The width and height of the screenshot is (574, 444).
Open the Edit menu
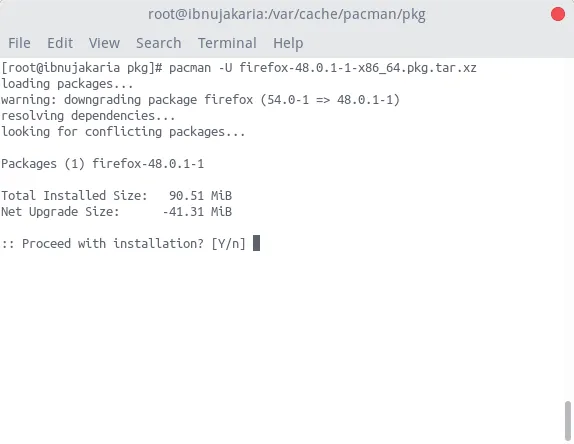click(60, 43)
